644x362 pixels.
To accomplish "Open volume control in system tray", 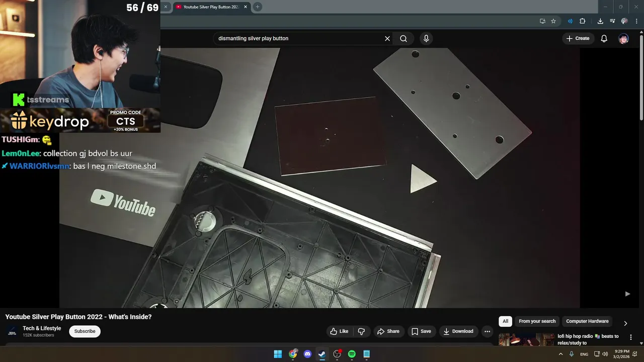I will [605, 354].
